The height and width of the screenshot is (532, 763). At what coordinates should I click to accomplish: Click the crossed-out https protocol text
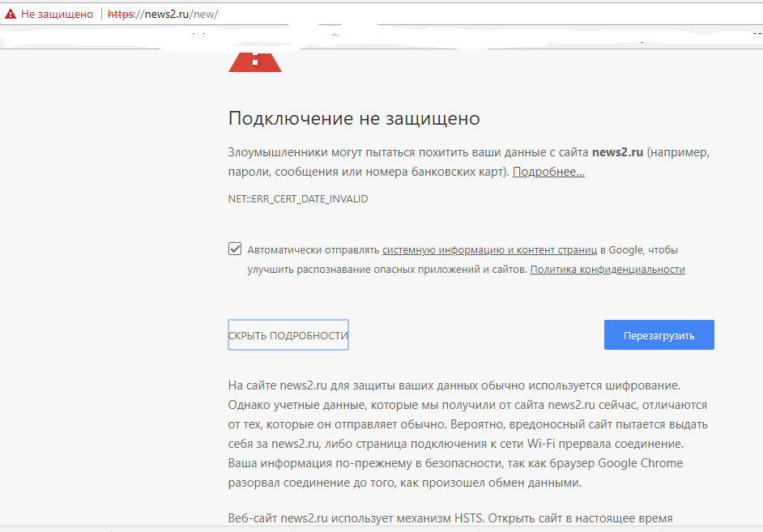pos(123,15)
